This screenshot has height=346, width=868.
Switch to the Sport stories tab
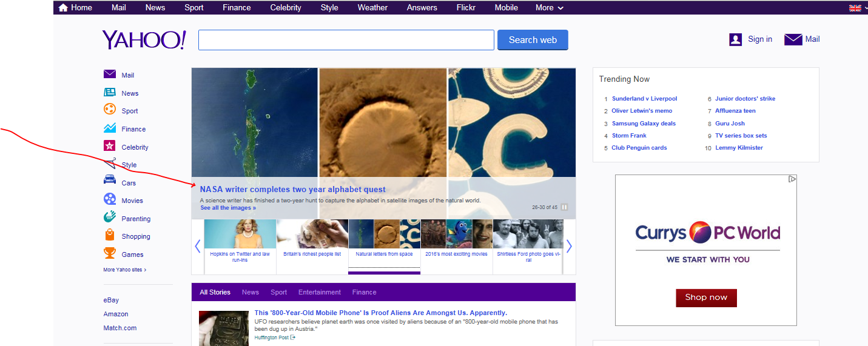click(279, 292)
